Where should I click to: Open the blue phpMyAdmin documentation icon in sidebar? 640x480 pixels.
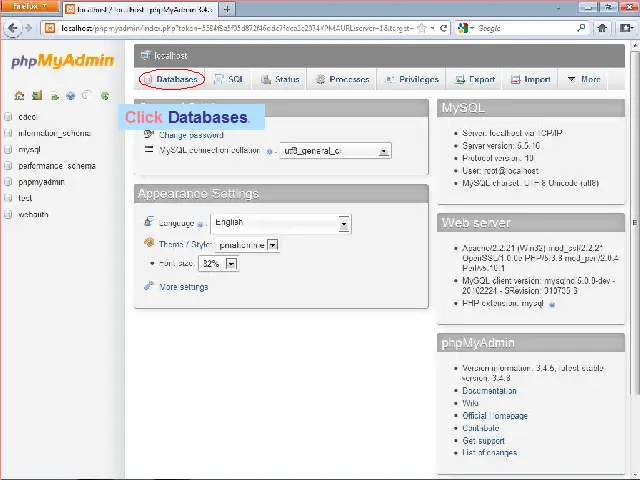71,96
